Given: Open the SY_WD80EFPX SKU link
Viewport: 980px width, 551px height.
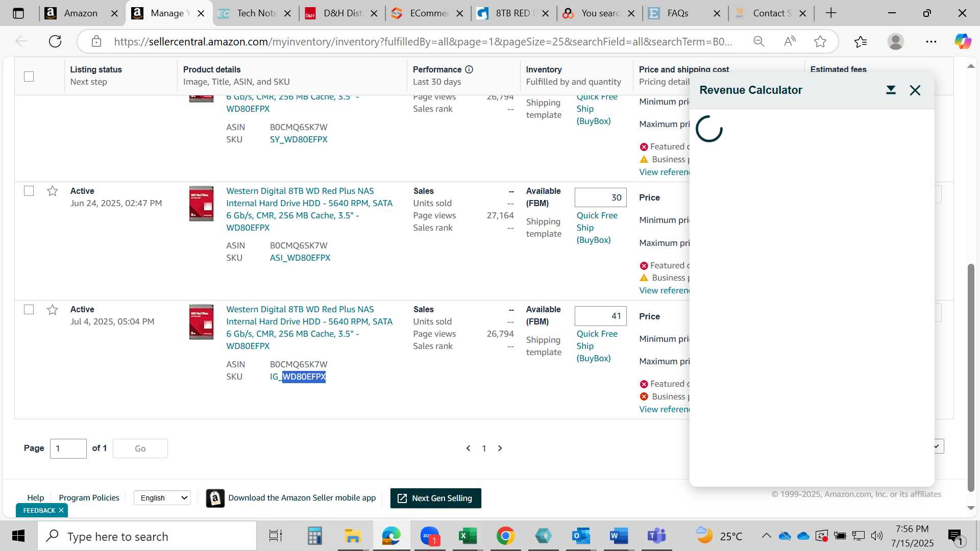Looking at the screenshot, I should (299, 139).
